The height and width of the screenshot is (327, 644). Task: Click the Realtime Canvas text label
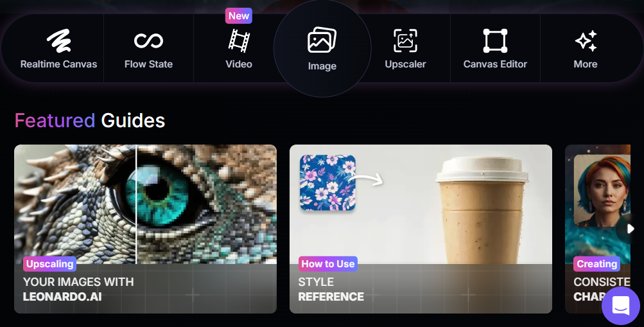coord(58,64)
